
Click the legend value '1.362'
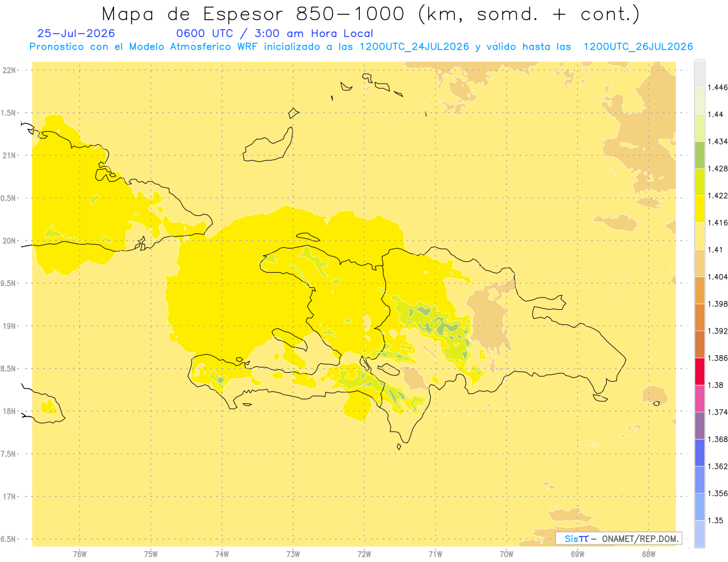[x=718, y=466]
